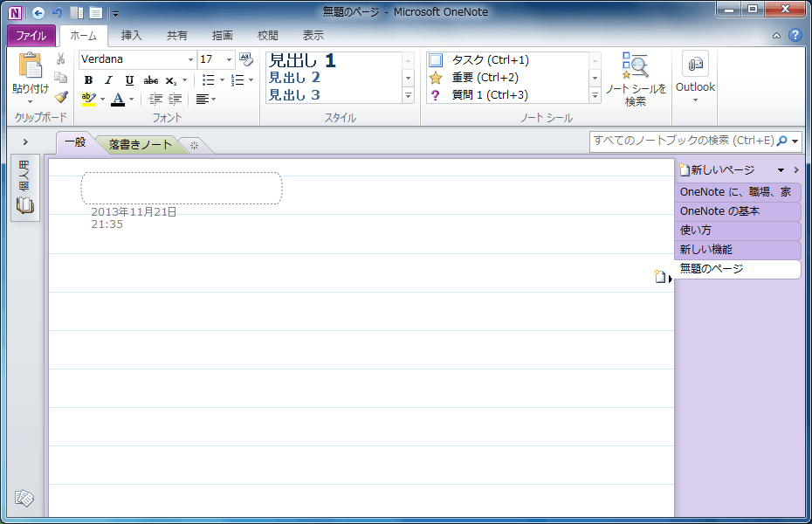This screenshot has width=812, height=524.
Task: Switch to the 描画 ribbon tab
Action: [222, 36]
